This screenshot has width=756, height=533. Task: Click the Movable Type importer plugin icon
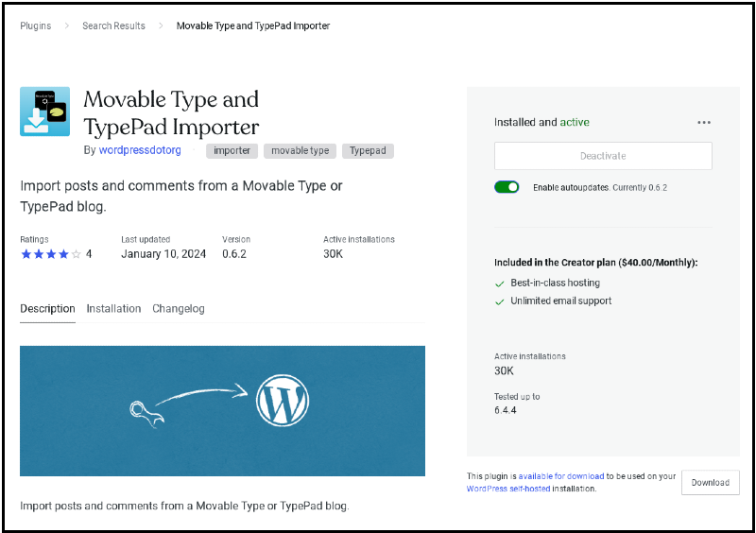click(44, 112)
